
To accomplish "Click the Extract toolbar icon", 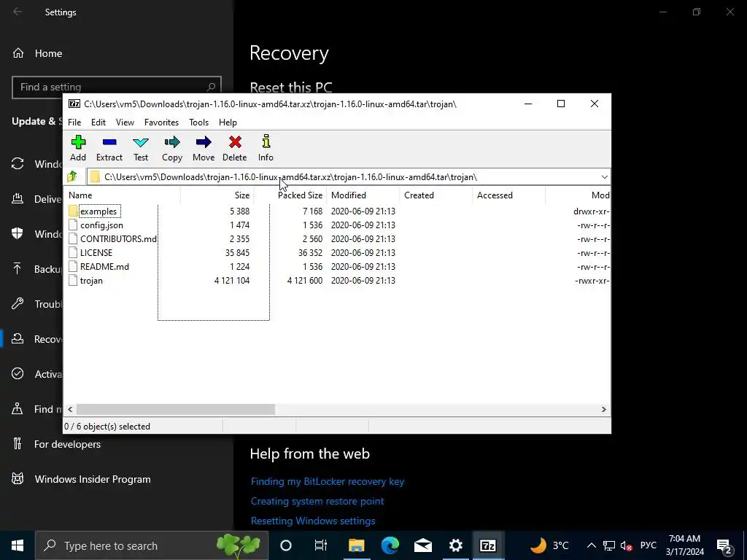I will [109, 142].
